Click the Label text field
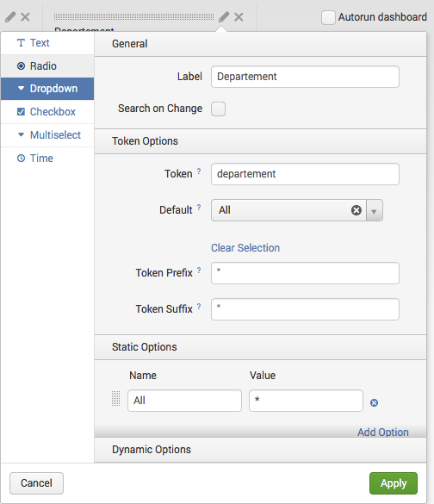This screenshot has width=434, height=504. point(305,77)
